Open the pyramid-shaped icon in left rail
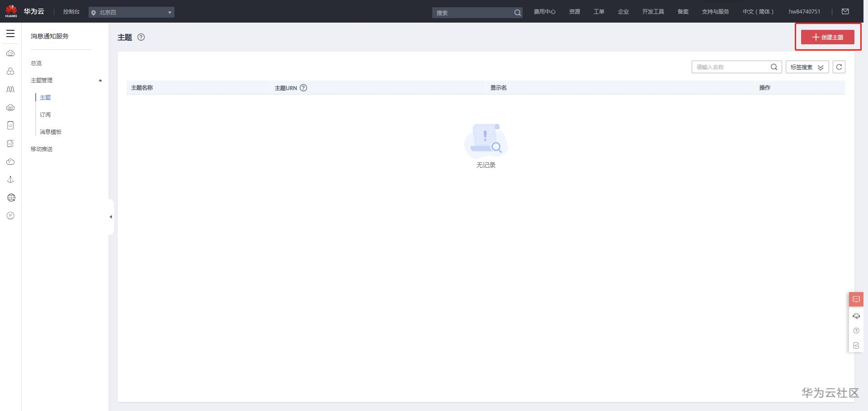This screenshot has height=411, width=868. pos(10,180)
